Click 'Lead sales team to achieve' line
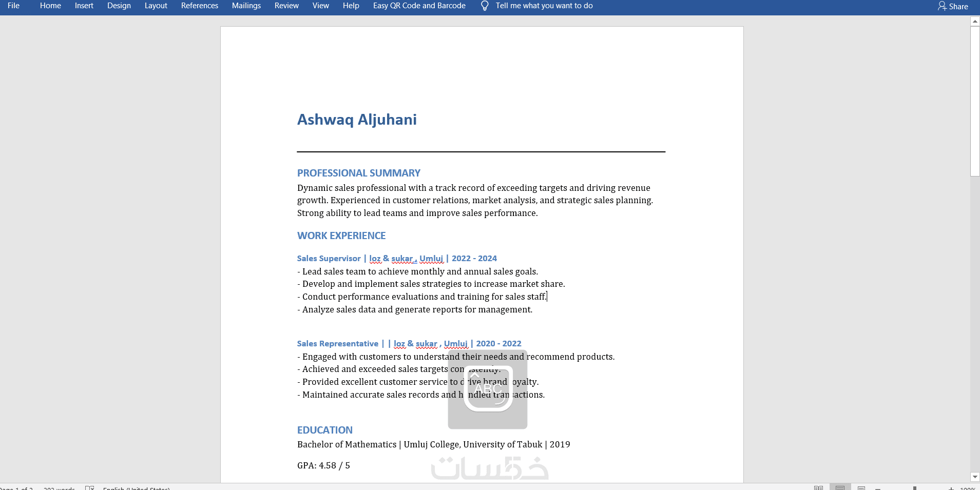The height and width of the screenshot is (490, 980). 418,271
